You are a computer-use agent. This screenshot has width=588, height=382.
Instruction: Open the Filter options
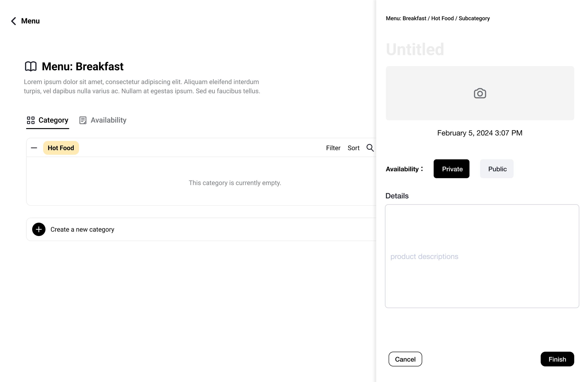coord(333,148)
